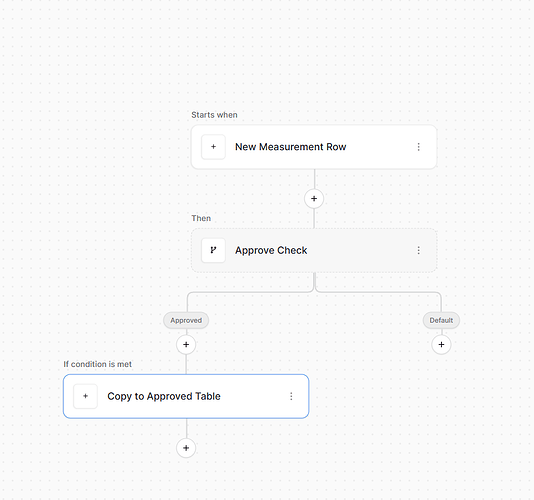Screen dimensions: 534x500
Task: Add a step under the Approved branch
Action: pos(186,344)
